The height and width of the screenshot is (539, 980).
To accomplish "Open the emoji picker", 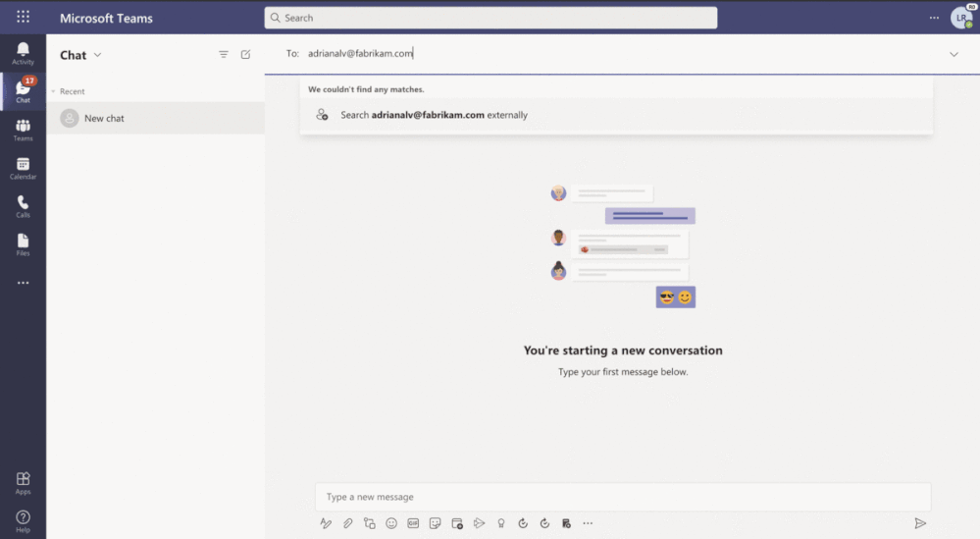I will [x=391, y=523].
